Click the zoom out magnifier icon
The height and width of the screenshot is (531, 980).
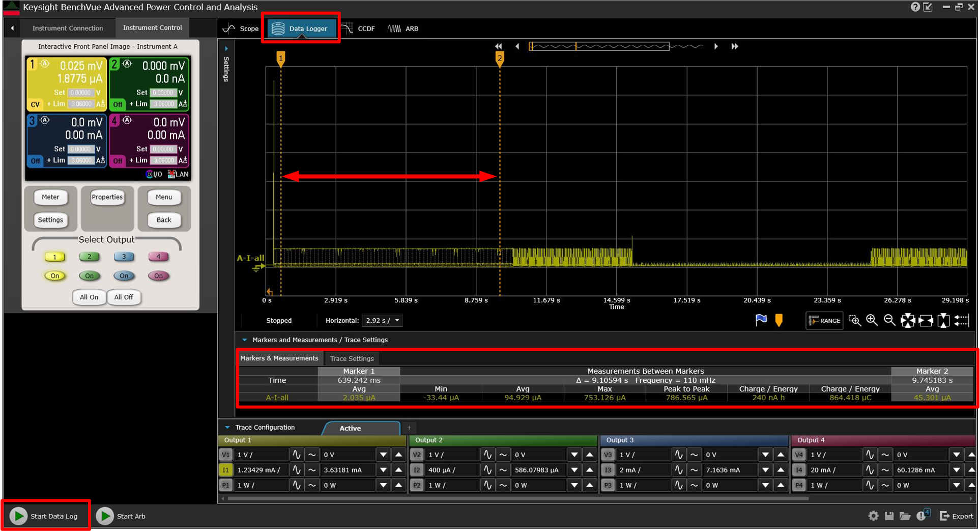pos(889,320)
